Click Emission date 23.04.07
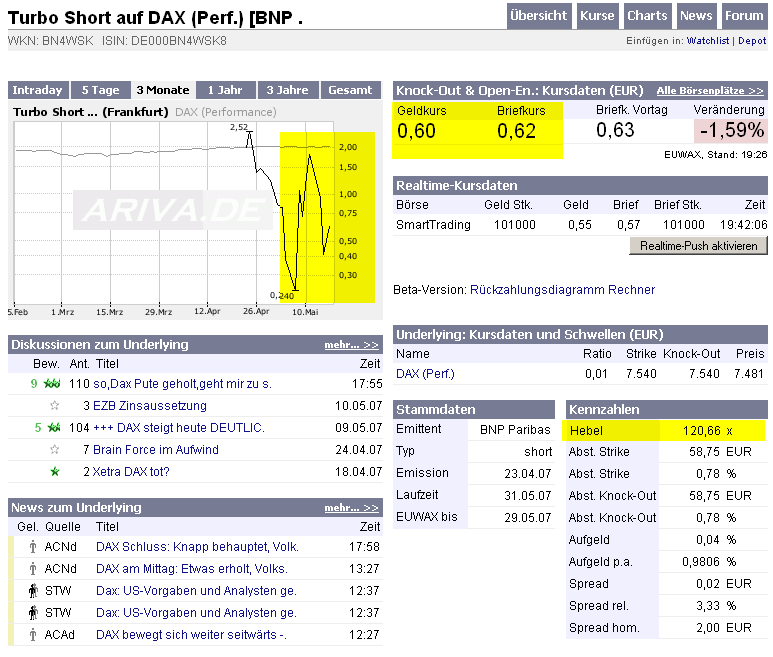 pyautogui.click(x=527, y=474)
